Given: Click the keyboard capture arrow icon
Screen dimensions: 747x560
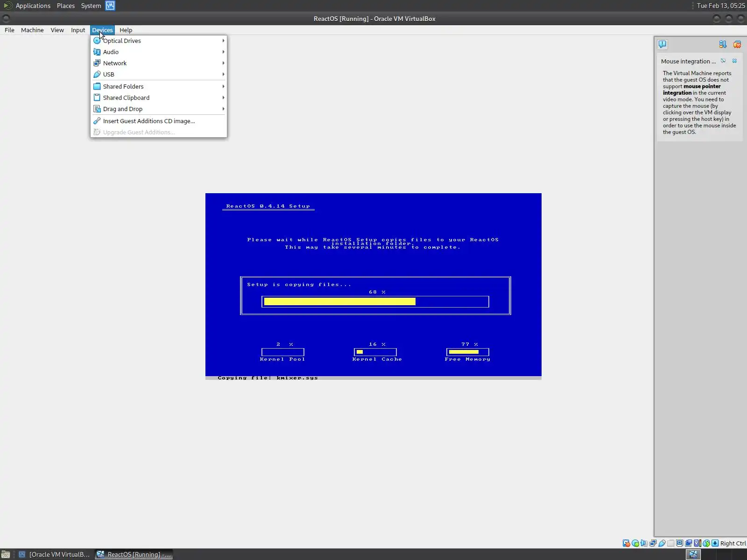Looking at the screenshot, I should click(715, 543).
